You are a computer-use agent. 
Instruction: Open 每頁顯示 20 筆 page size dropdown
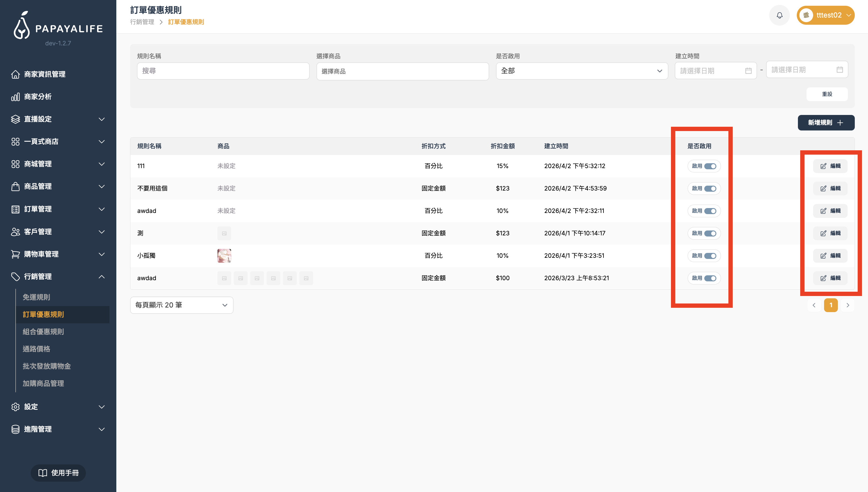pos(181,305)
